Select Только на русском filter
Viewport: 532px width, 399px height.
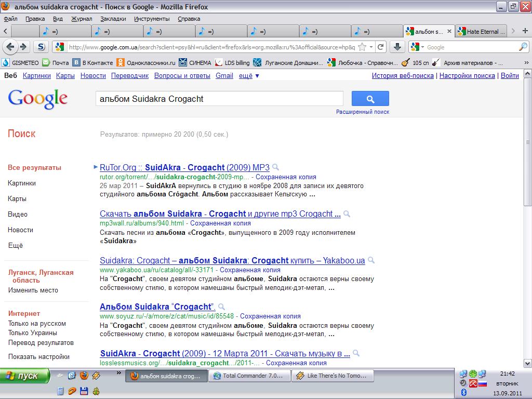[x=37, y=323]
